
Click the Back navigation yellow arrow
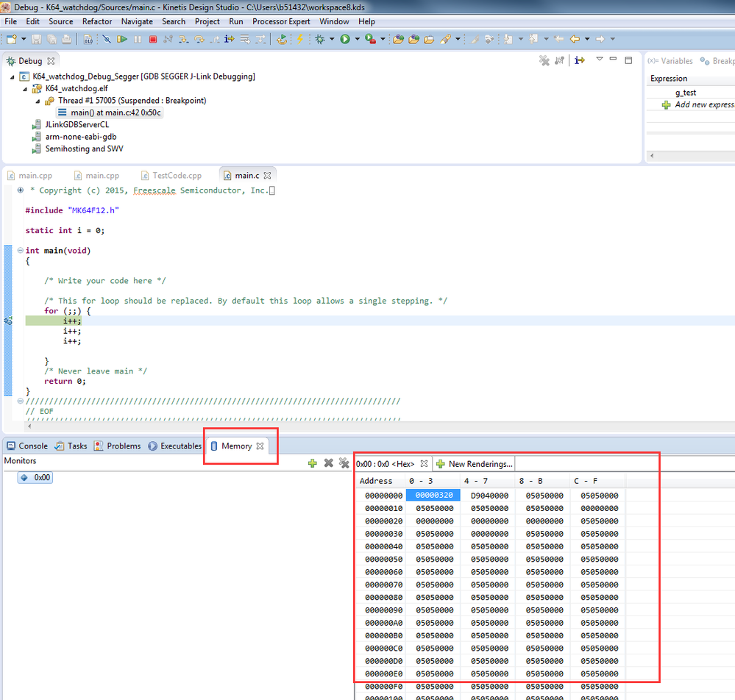pos(575,40)
